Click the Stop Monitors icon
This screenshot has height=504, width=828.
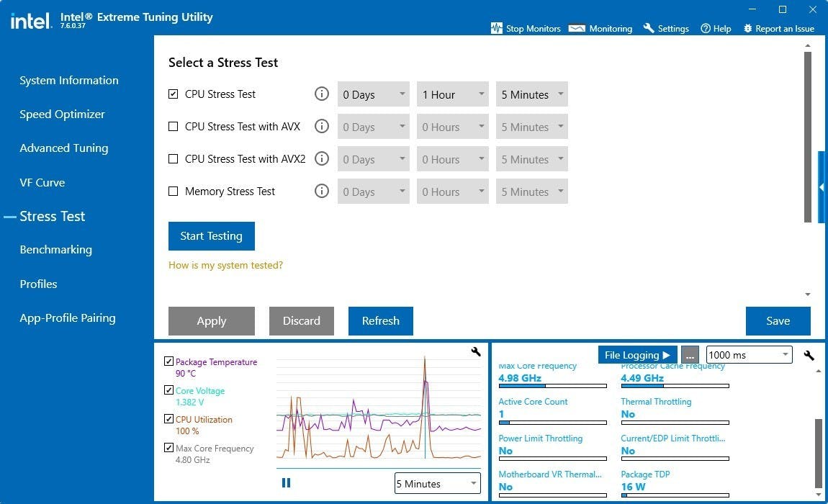pyautogui.click(x=496, y=28)
